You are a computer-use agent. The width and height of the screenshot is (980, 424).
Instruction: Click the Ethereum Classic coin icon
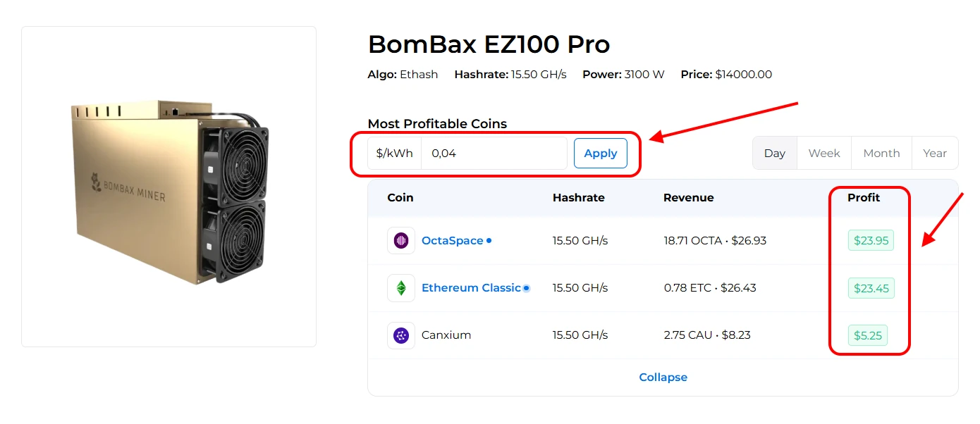pyautogui.click(x=401, y=288)
